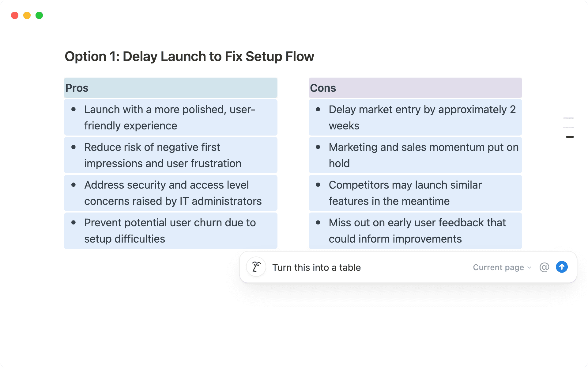Jump to second outline marker on right
The height and width of the screenshot is (368, 588).
coord(568,128)
